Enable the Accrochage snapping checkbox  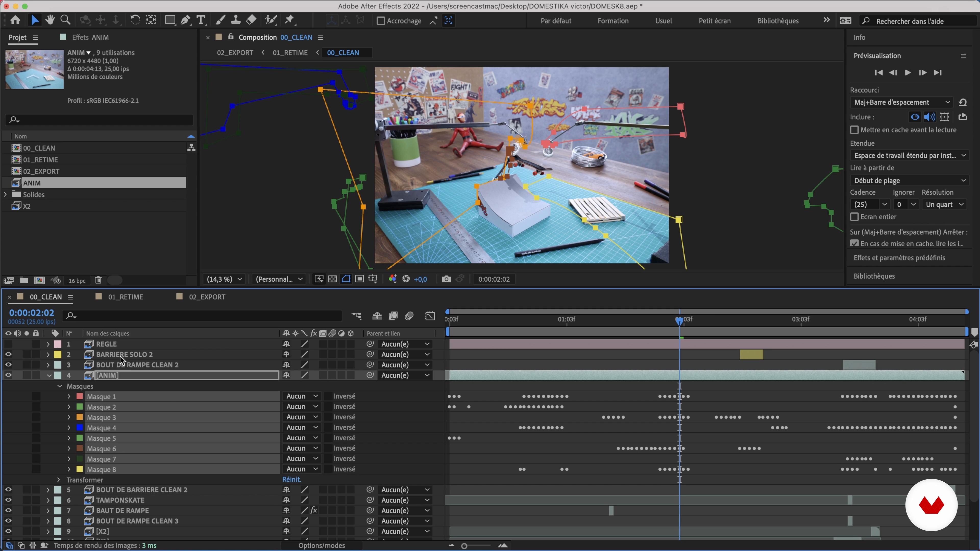381,21
